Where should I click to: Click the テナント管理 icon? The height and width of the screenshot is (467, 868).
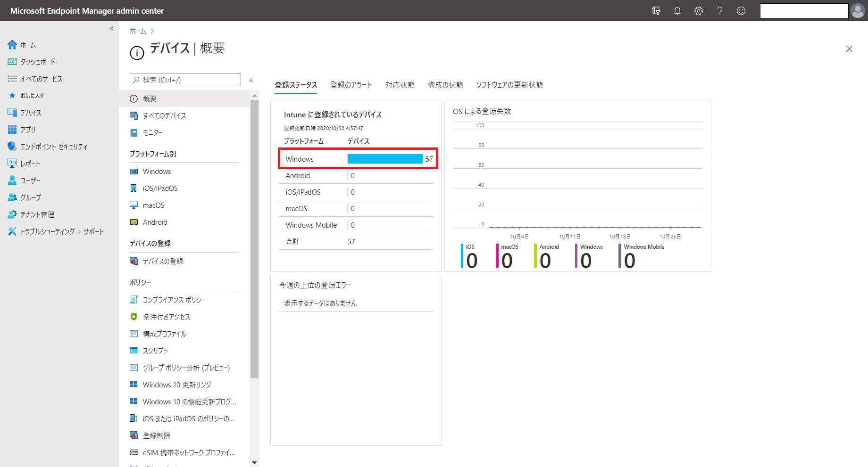12,214
